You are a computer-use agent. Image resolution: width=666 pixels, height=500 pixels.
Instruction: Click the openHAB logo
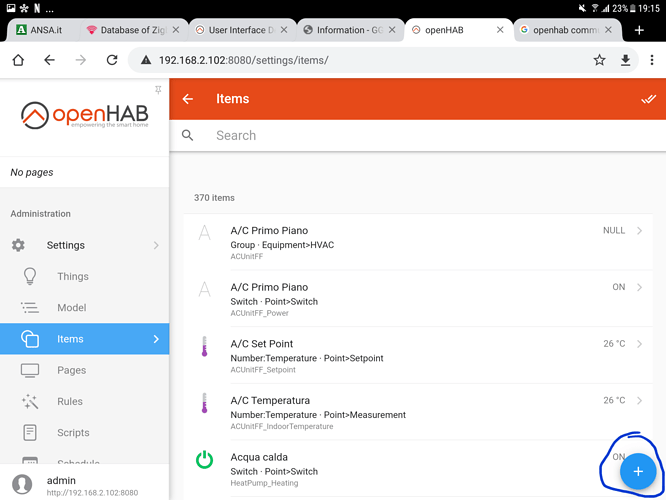85,115
